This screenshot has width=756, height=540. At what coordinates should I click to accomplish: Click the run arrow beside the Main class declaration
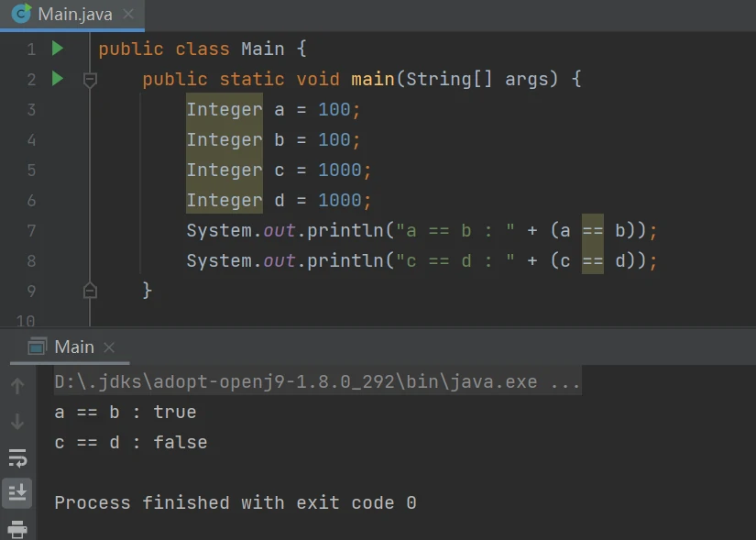58,49
